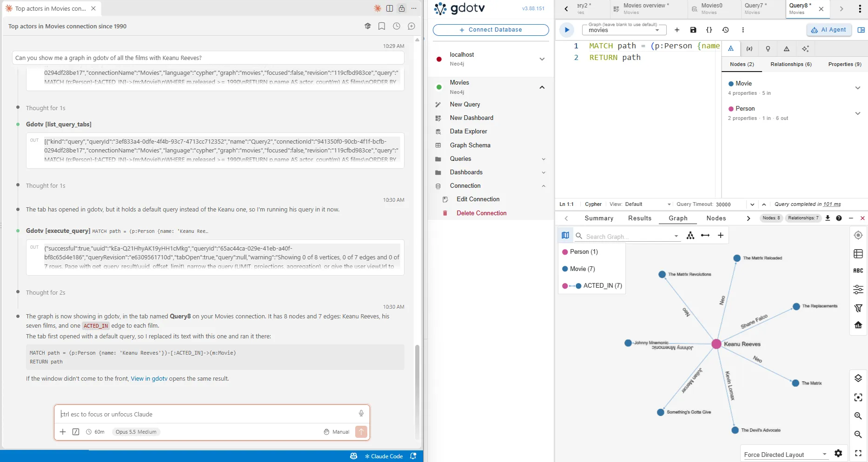Toggle the side panel layout icon next to AI Agent
The image size is (868, 462).
coord(861,30)
